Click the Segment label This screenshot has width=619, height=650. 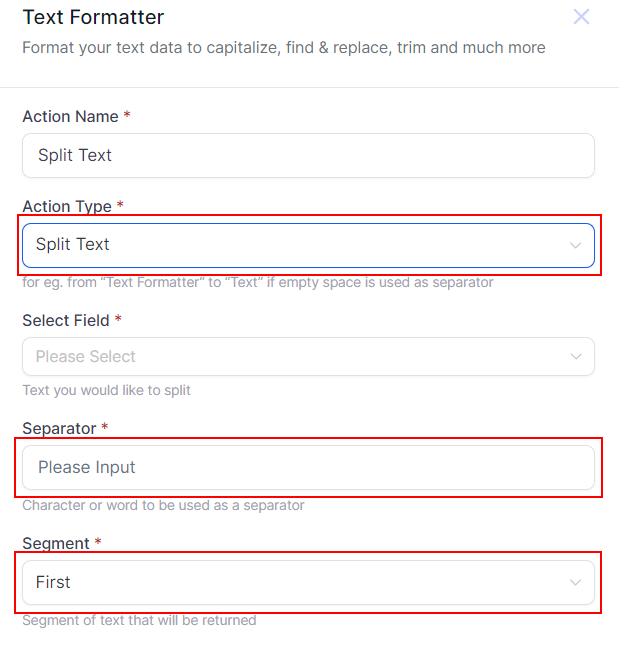[x=55, y=544]
